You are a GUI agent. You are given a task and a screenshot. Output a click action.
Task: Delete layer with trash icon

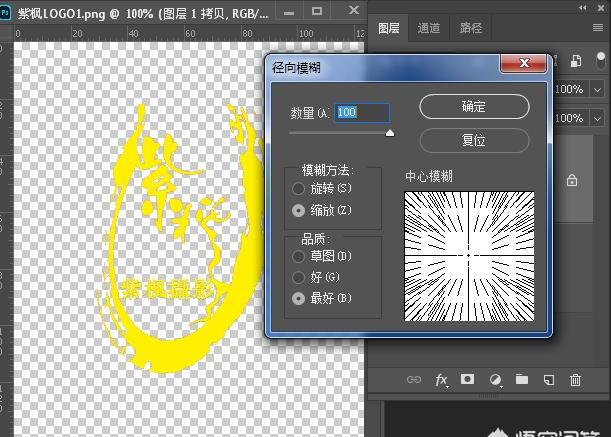575,380
